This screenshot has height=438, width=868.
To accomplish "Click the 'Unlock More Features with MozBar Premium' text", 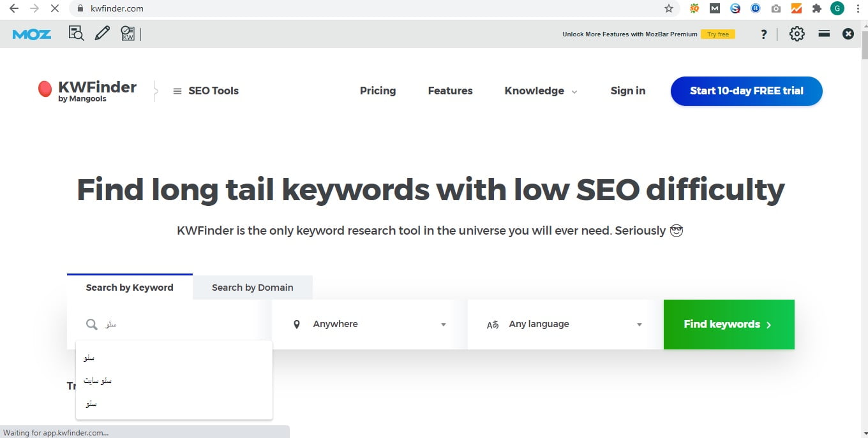I will click(x=629, y=34).
